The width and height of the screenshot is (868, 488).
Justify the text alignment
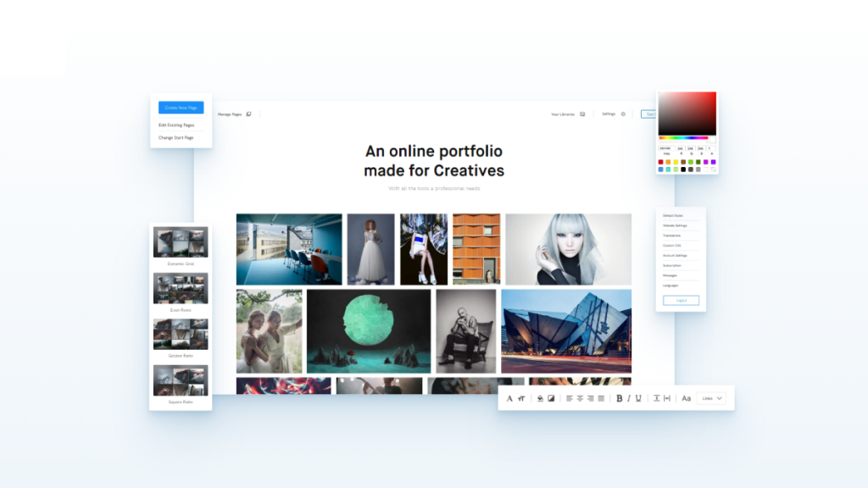click(x=601, y=398)
